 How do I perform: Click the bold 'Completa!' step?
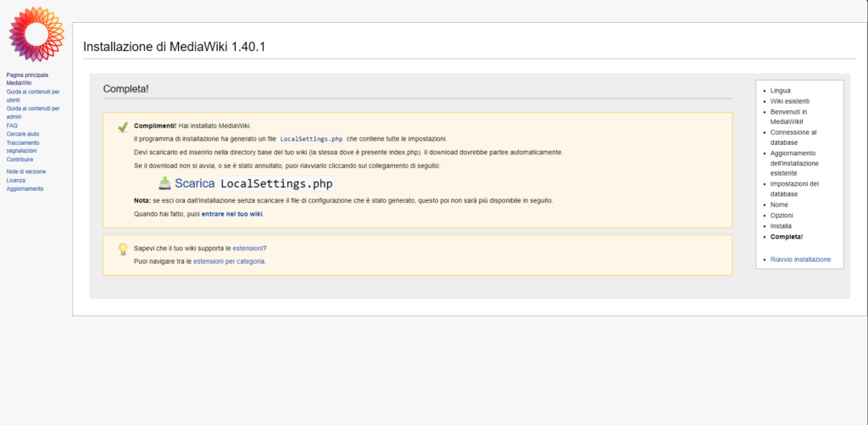[787, 237]
